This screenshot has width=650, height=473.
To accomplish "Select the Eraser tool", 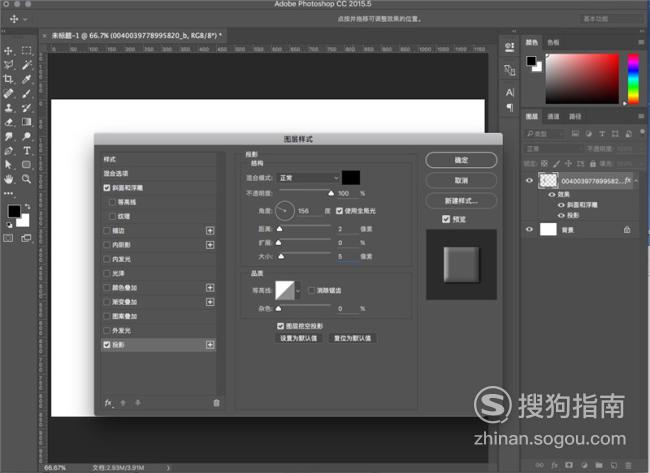I will click(8, 122).
